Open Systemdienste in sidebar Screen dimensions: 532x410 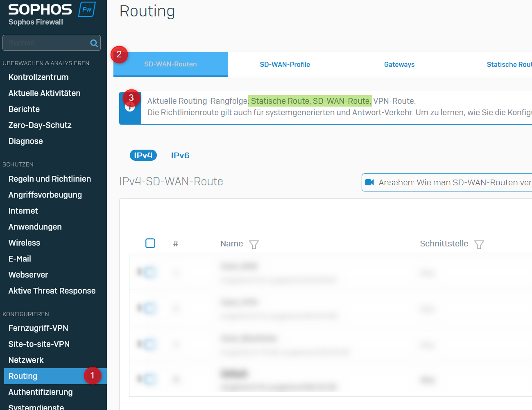[x=36, y=407]
